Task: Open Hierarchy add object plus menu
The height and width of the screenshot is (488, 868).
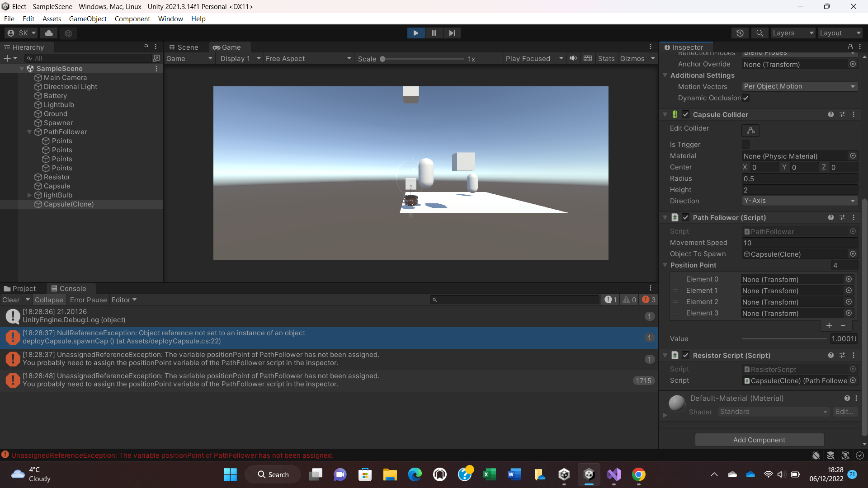Action: (10, 58)
